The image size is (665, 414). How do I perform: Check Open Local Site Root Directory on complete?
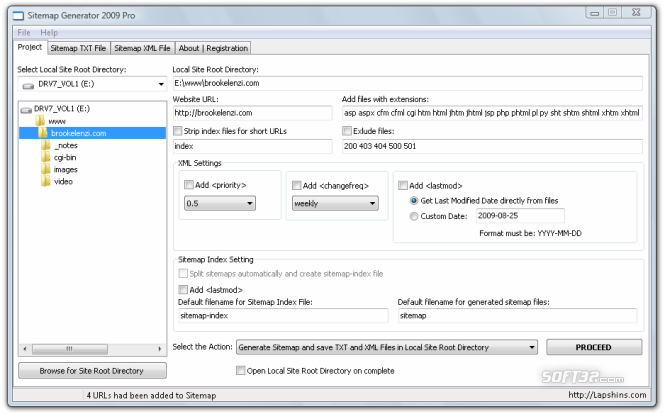(x=240, y=371)
